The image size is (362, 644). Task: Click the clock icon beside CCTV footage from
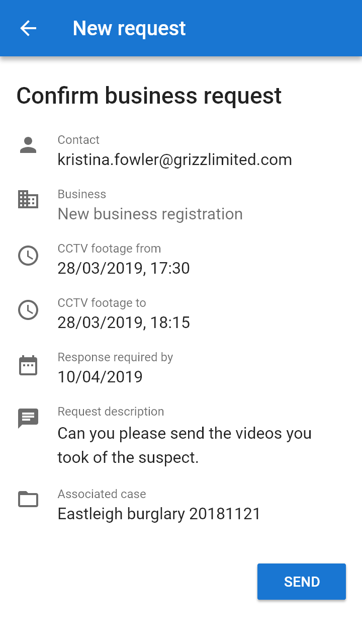coord(28,256)
